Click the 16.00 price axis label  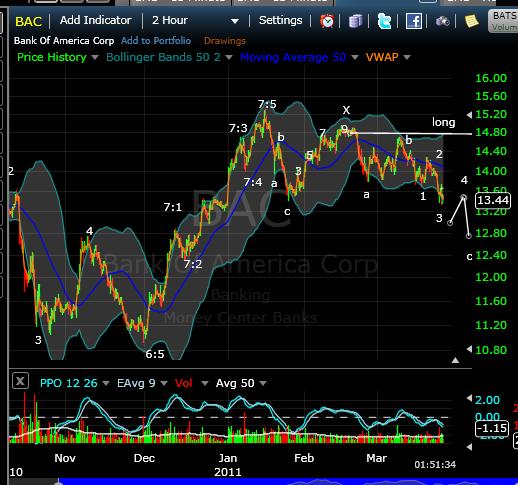pyautogui.click(x=491, y=78)
